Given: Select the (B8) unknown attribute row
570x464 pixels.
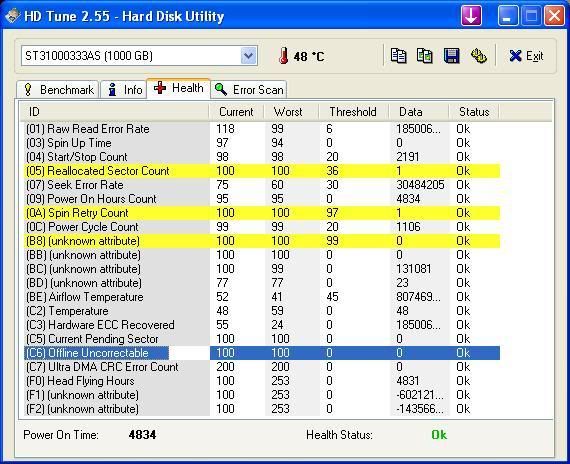Looking at the screenshot, I should [x=262, y=241].
